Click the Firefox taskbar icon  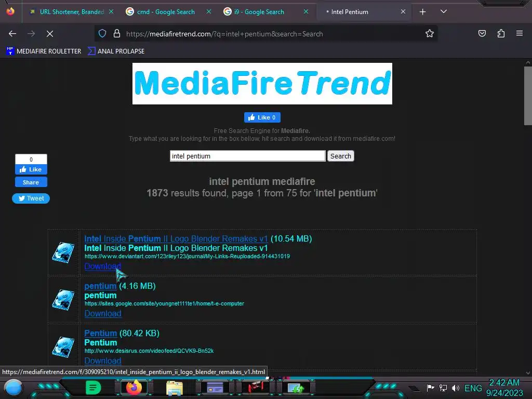coord(134,388)
